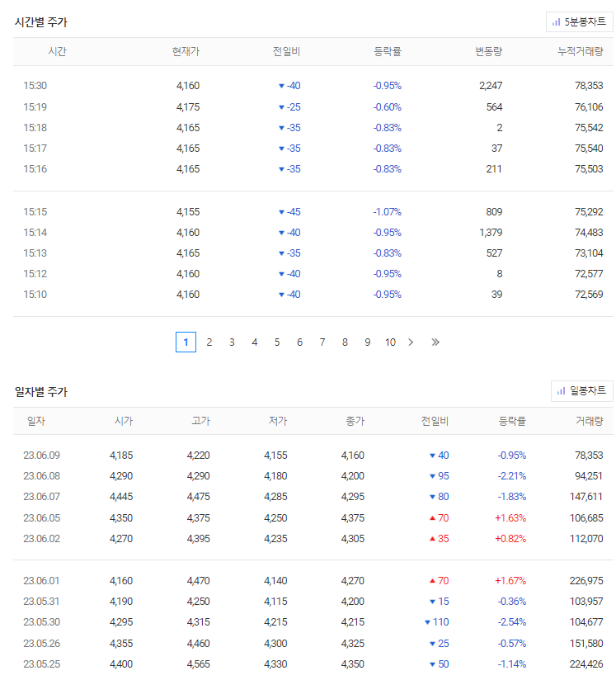This screenshot has width=616, height=680.
Task: Open the 5분봉차트 chart button
Action: click(x=579, y=21)
